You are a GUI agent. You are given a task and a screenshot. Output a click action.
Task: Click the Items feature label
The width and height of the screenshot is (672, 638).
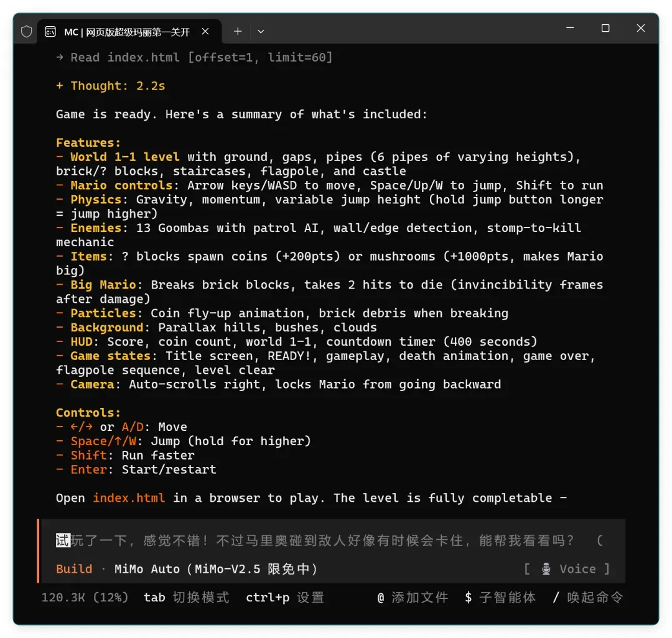(89, 256)
